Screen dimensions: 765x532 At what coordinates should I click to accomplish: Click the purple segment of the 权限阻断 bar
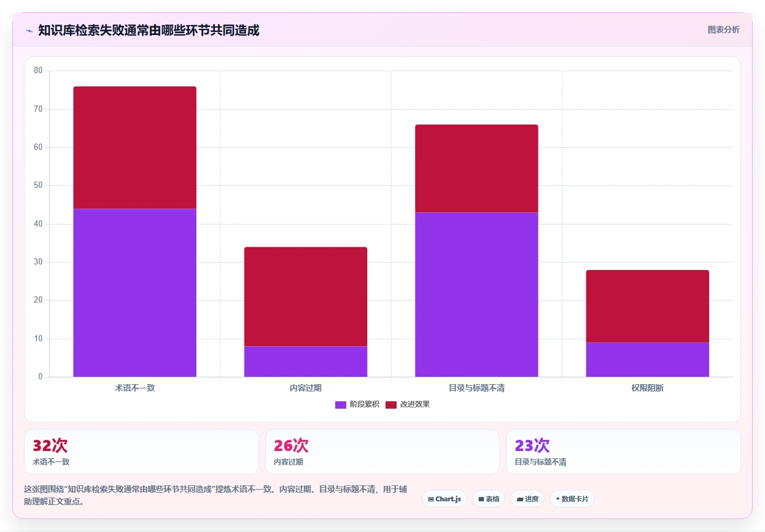(x=647, y=360)
